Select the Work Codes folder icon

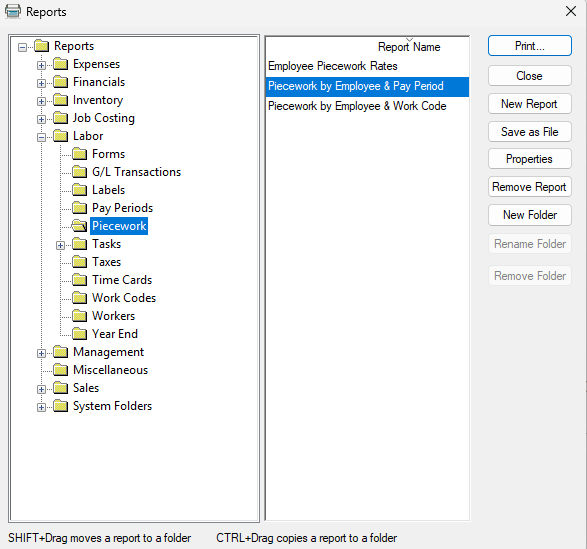point(79,298)
